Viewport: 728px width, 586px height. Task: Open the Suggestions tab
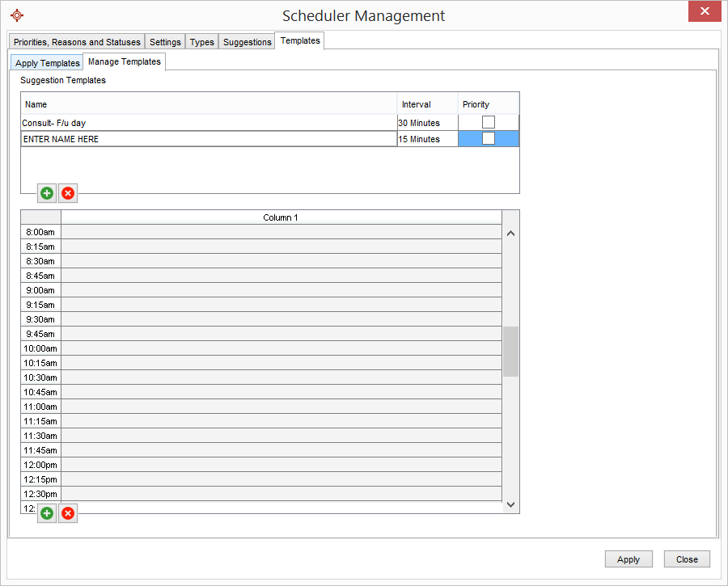tap(247, 41)
